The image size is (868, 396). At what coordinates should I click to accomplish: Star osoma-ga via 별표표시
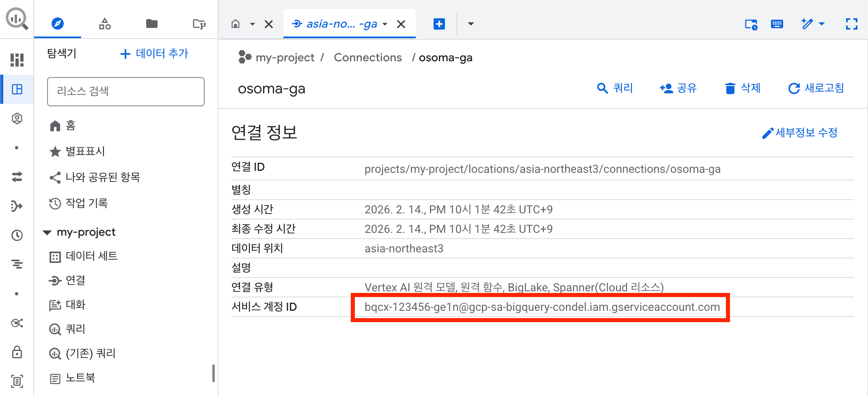point(85,151)
